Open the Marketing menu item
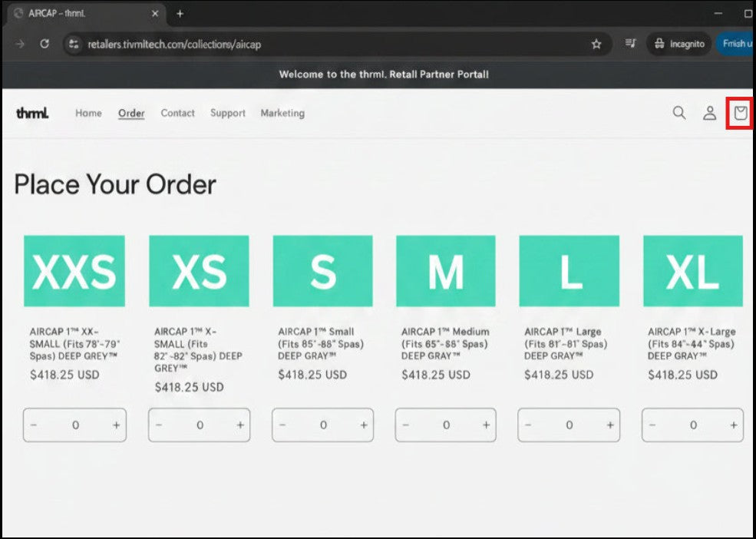Image resolution: width=756 pixels, height=539 pixels. [282, 113]
